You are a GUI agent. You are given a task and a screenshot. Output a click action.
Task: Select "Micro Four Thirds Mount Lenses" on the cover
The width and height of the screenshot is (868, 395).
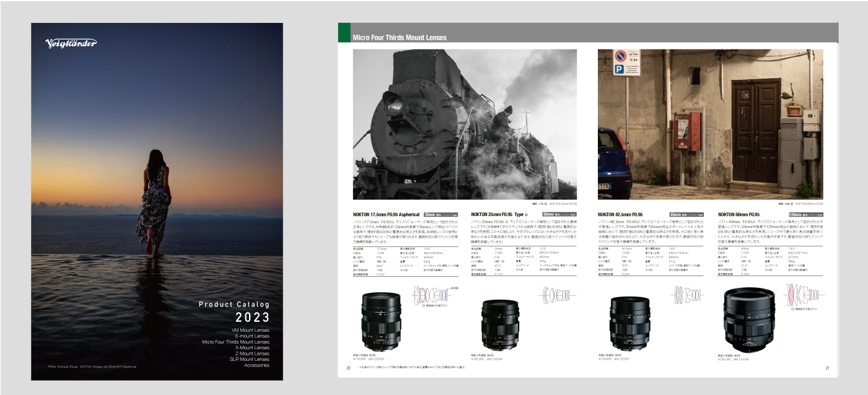point(236,342)
